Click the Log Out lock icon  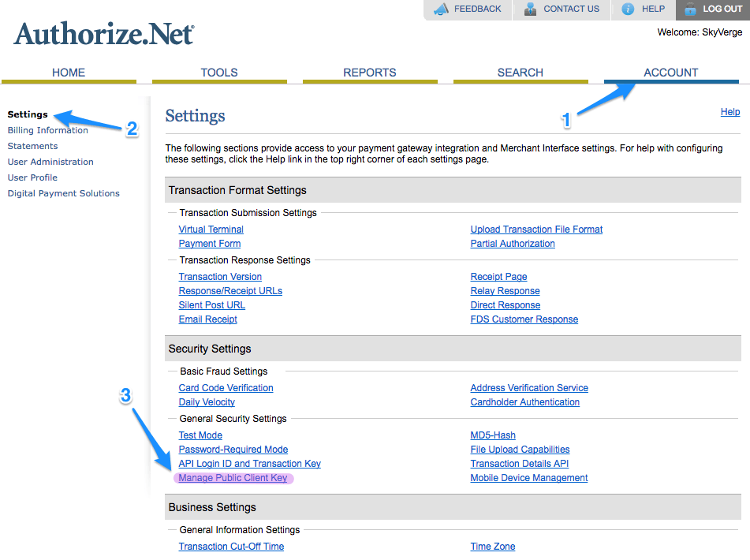[x=690, y=9]
